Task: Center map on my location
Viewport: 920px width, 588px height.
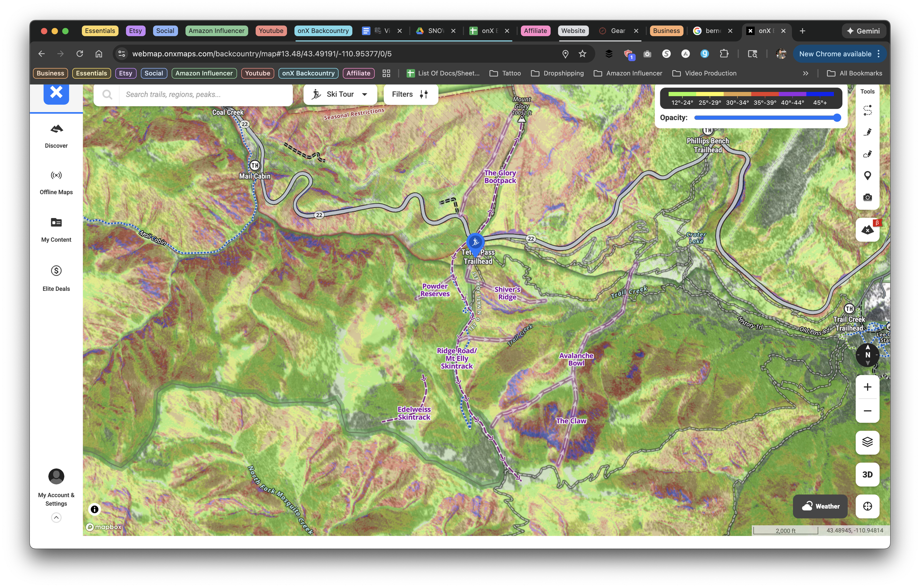Action: (x=867, y=506)
